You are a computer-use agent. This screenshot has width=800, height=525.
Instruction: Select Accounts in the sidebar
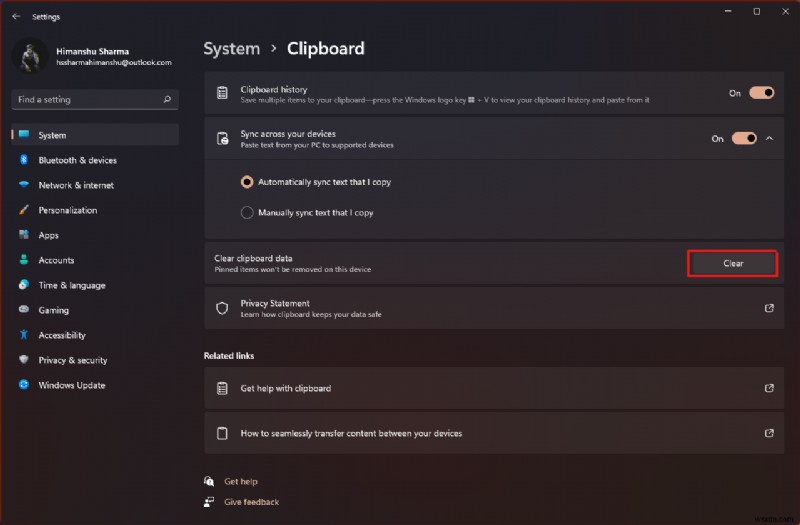[56, 260]
